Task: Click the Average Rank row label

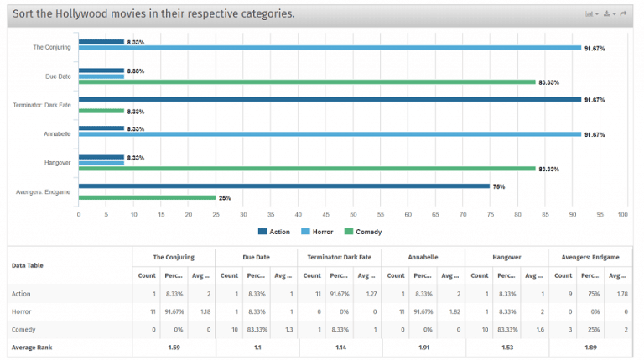Action: coord(32,348)
